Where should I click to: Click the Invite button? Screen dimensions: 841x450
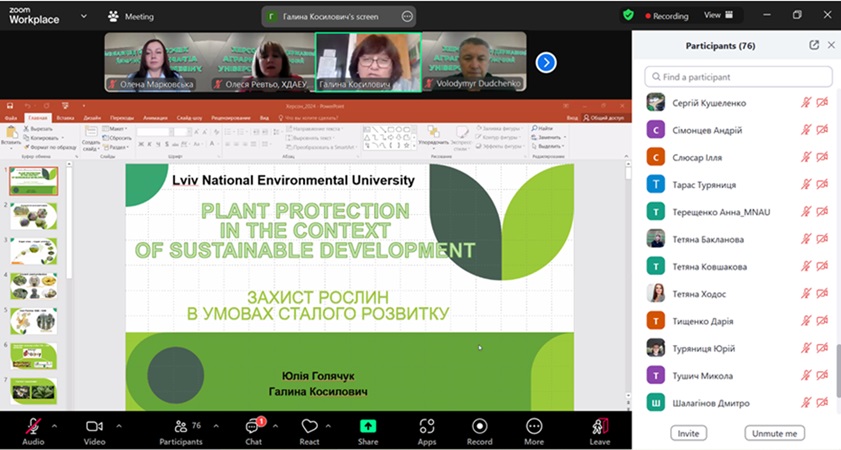[688, 433]
